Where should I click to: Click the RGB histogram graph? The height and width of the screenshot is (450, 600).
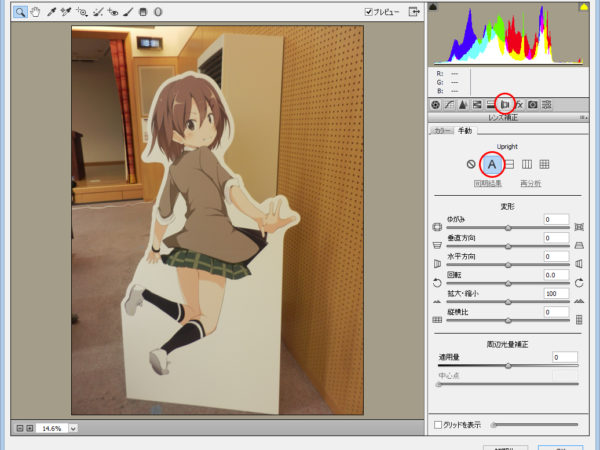(x=509, y=34)
